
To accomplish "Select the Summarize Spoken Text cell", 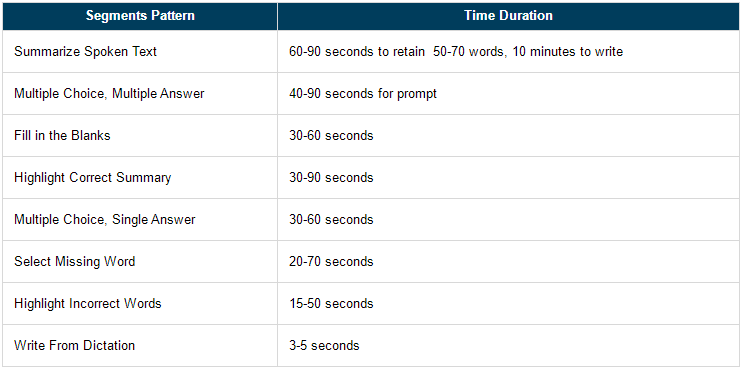I will click(x=140, y=52).
